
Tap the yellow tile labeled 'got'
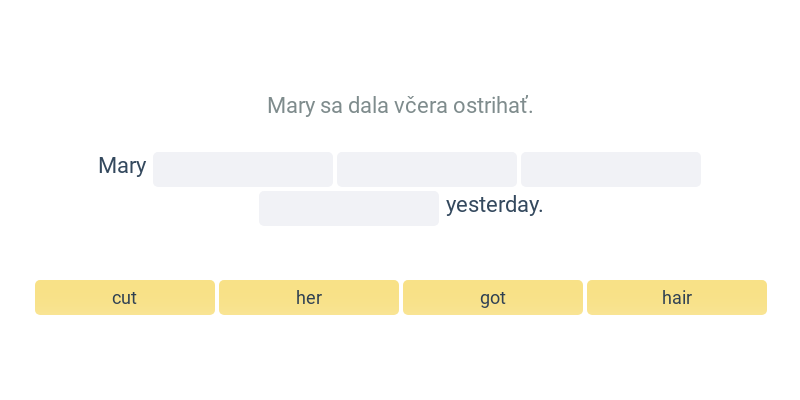point(493,297)
